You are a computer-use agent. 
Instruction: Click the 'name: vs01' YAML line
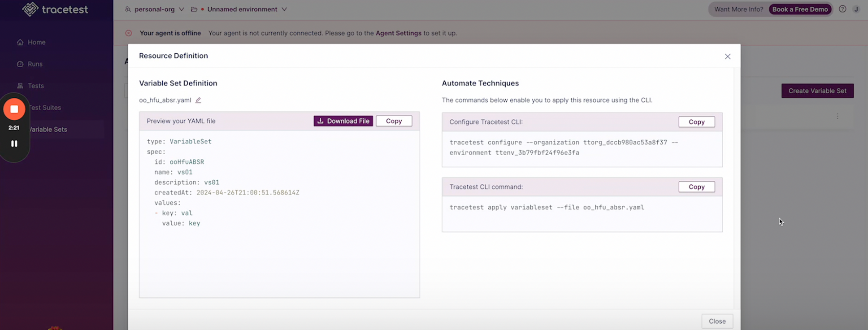point(174,172)
